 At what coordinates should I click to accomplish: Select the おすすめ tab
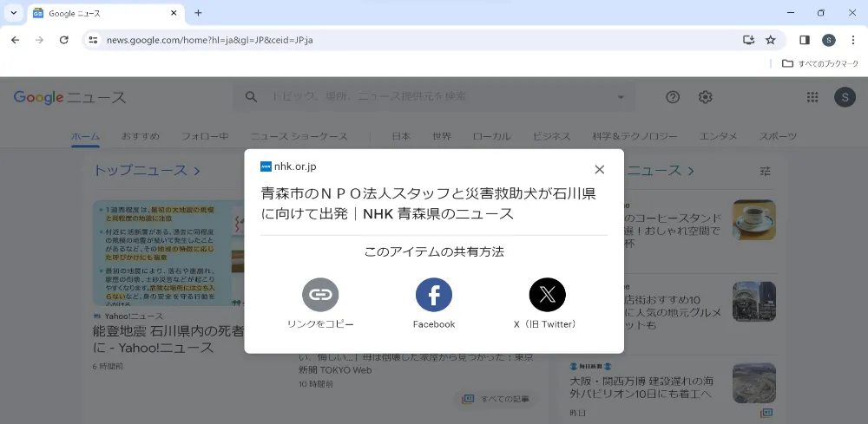coord(141,136)
